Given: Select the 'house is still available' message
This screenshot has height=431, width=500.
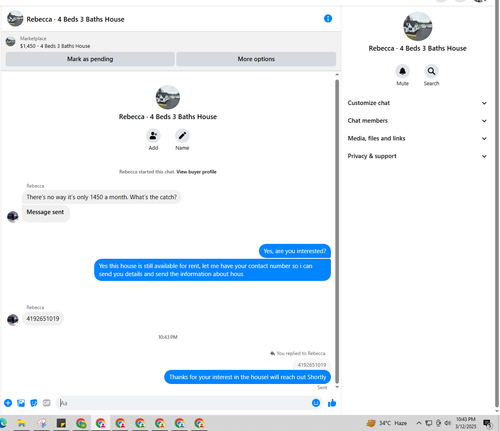Looking at the screenshot, I should (x=212, y=270).
